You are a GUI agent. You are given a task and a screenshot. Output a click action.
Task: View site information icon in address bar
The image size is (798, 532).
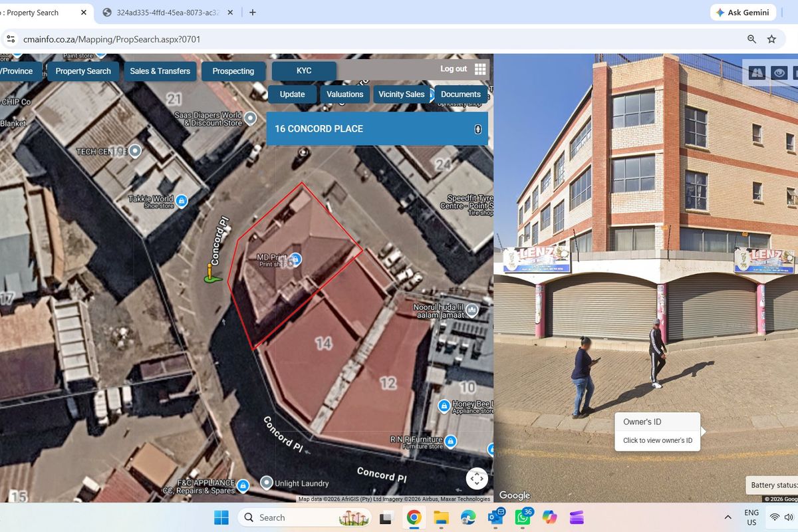point(11,39)
